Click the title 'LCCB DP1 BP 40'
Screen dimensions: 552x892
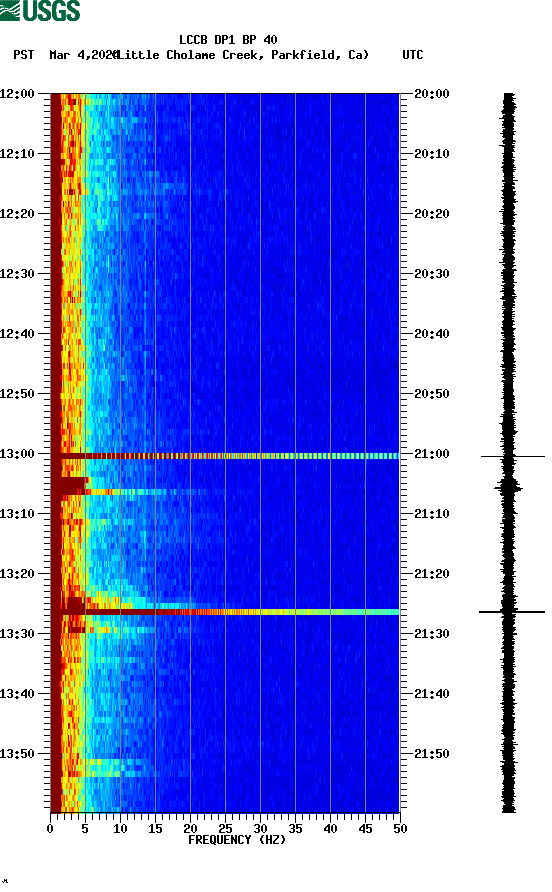[x=228, y=40]
